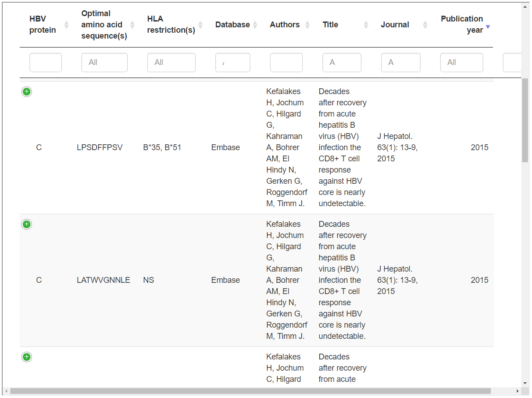Screen dimensions: 532x398
Task: Sort the HLA restriction(s) column
Action: [x=200, y=25]
